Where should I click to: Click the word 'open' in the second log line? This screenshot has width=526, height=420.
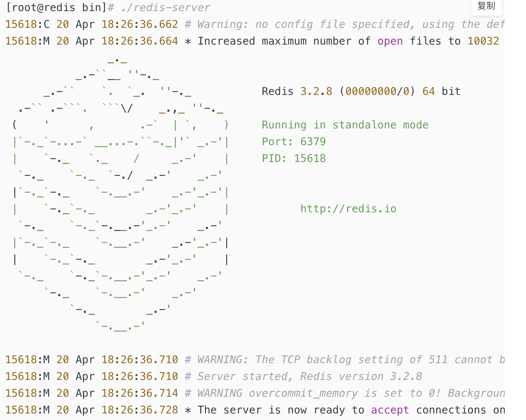390,41
